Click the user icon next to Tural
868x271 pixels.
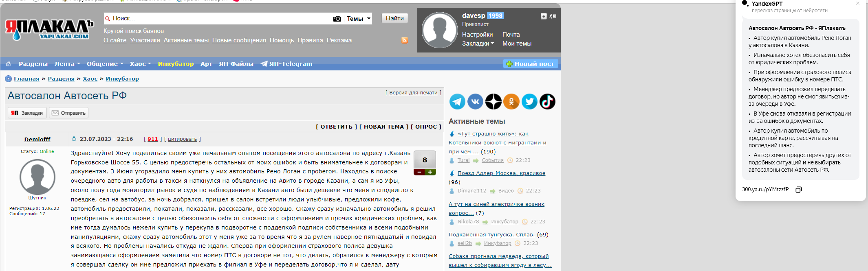click(452, 161)
